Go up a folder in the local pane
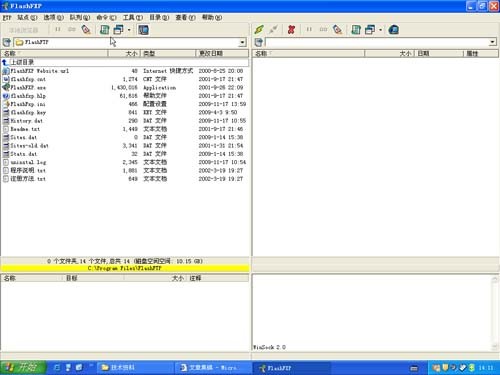 tap(7, 42)
